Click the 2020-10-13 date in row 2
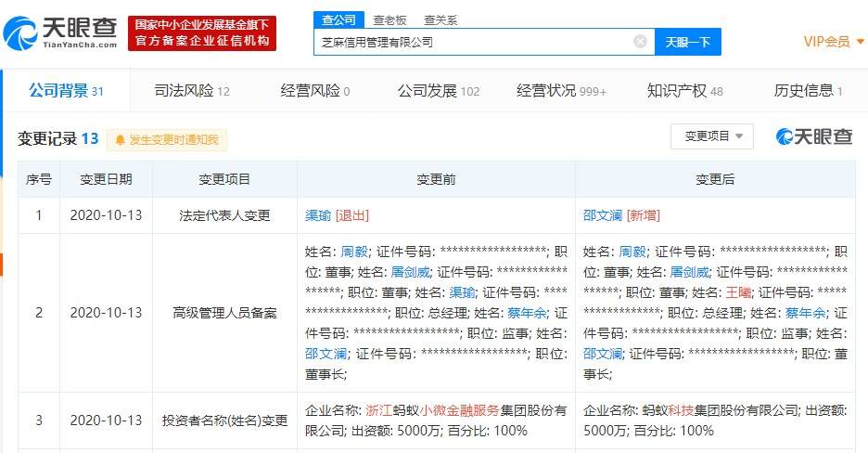 click(x=106, y=313)
